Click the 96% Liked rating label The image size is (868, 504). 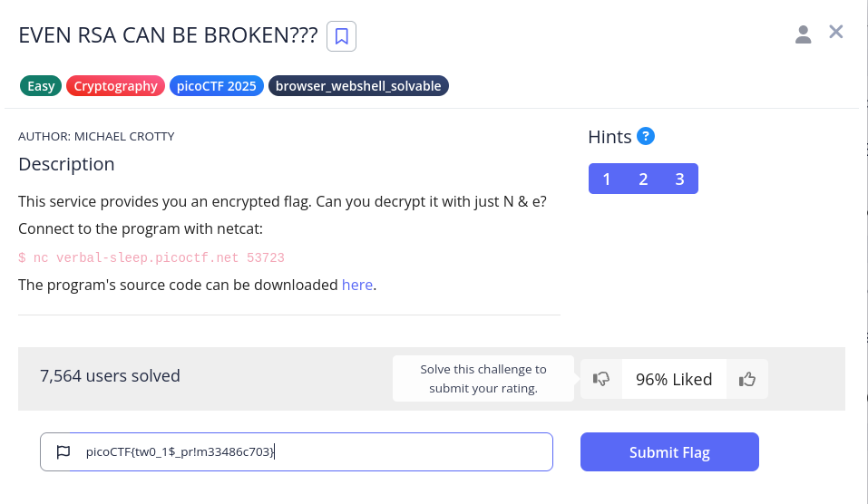[674, 380]
